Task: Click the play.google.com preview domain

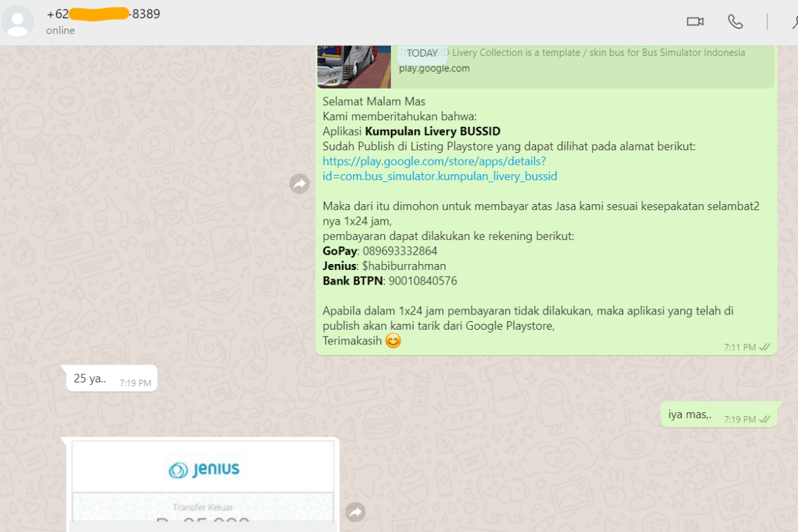Action: click(x=434, y=68)
